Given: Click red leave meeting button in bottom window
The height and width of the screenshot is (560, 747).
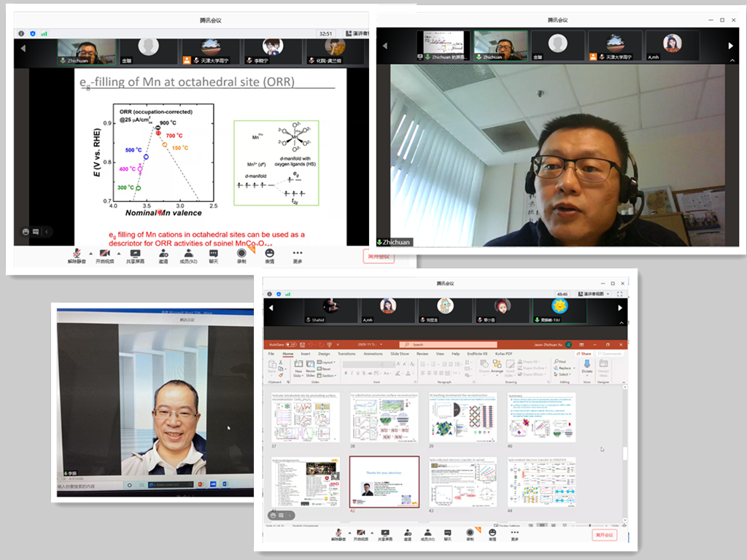Looking at the screenshot, I should [605, 534].
